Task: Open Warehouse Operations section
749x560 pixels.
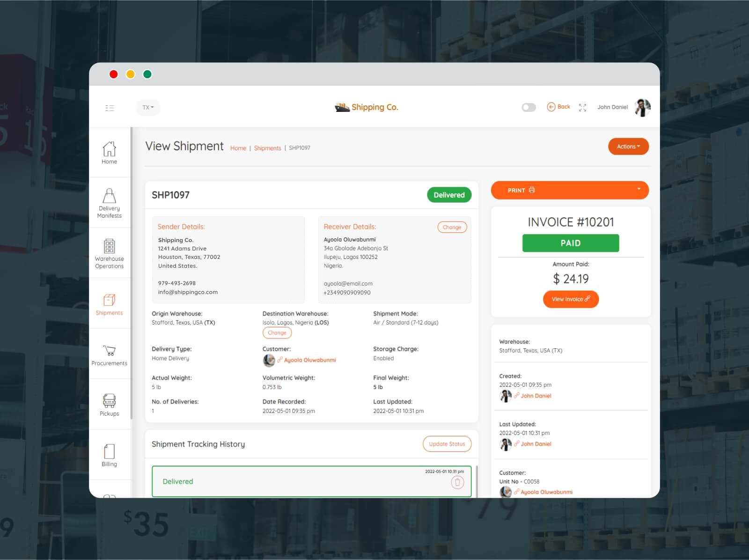Action: coord(110,253)
